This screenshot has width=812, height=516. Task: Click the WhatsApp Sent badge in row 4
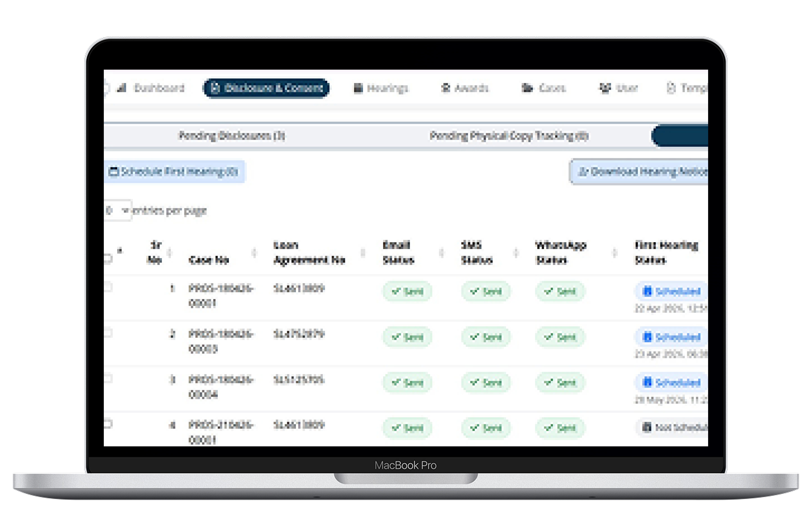pyautogui.click(x=560, y=428)
